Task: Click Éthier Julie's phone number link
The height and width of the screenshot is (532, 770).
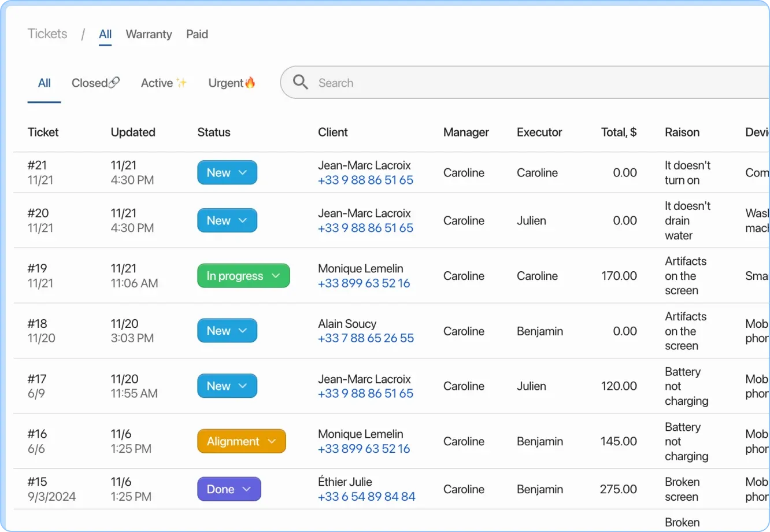Action: (x=367, y=496)
